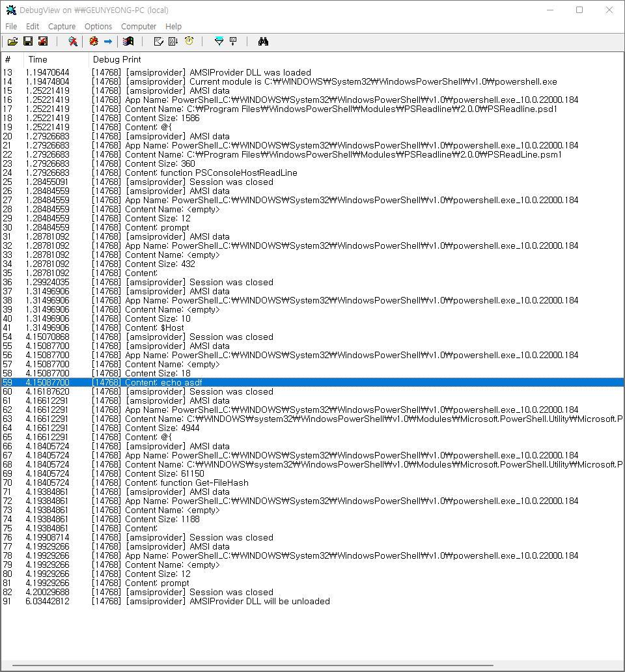The width and height of the screenshot is (625, 672).
Task: Click the Clear Display icon
Action: (x=158, y=42)
